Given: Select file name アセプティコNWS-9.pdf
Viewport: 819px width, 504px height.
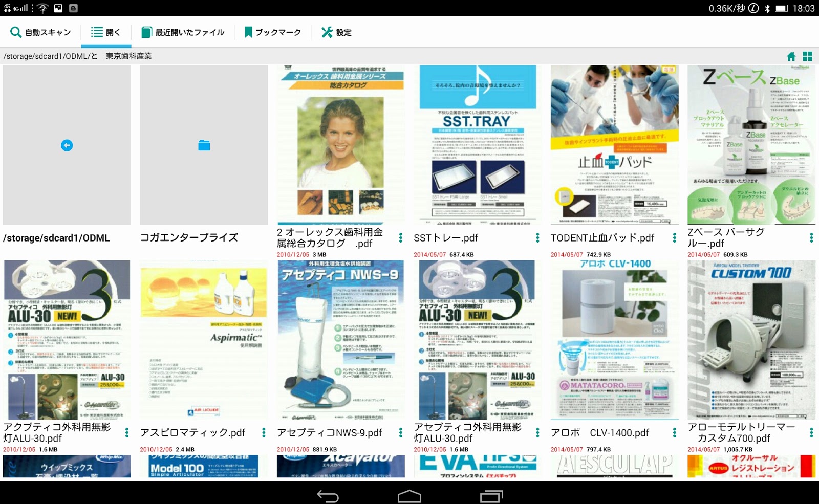Looking at the screenshot, I should (x=330, y=433).
